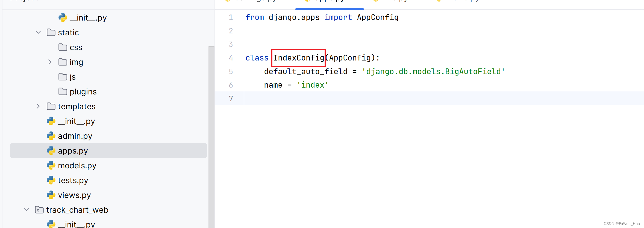Click the 'django.db.models.BigAutoField' string
Image resolution: width=644 pixels, height=228 pixels.
click(433, 71)
